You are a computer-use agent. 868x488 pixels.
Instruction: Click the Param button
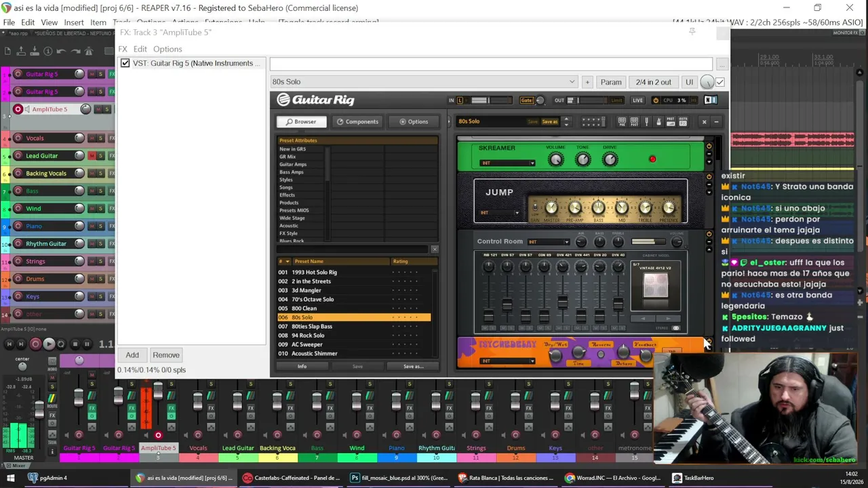[611, 82]
